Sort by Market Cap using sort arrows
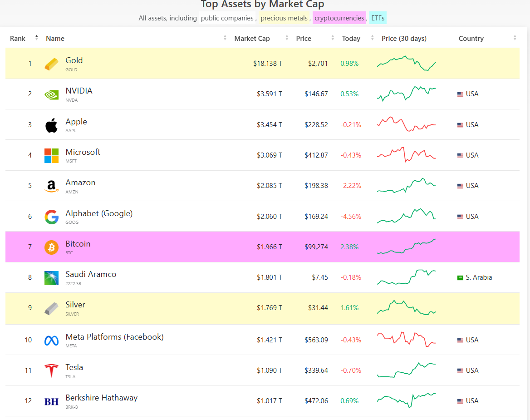 [x=287, y=38]
